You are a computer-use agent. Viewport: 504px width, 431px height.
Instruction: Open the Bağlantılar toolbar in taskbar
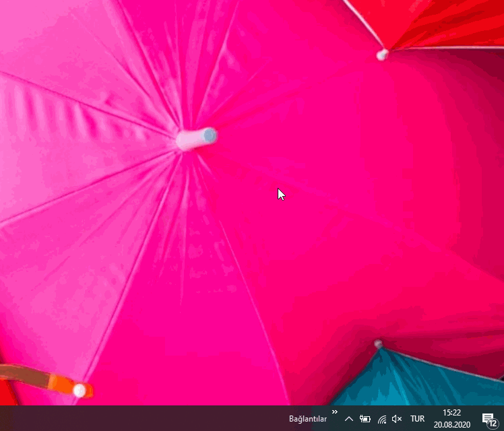point(308,419)
